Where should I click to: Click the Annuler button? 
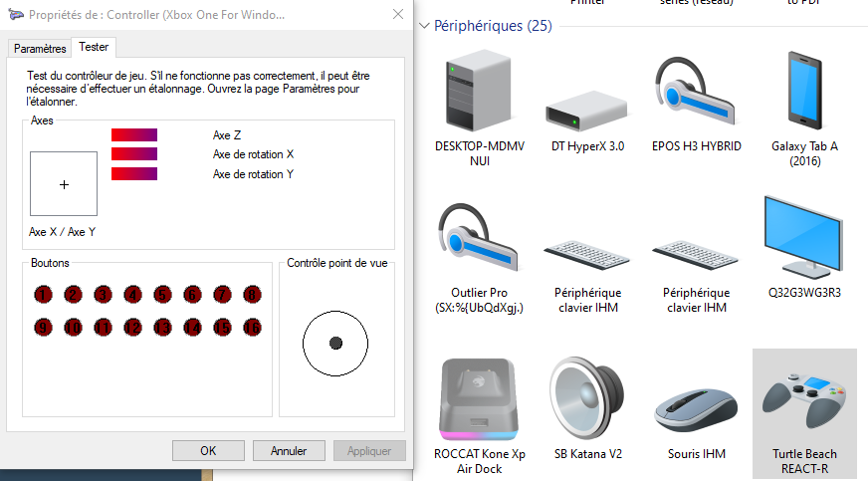point(289,450)
